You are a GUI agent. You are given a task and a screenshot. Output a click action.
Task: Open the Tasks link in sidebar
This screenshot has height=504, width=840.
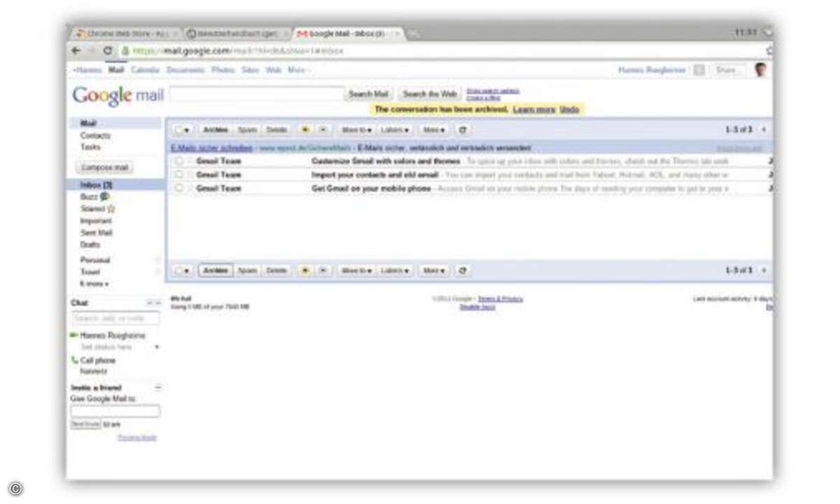(90, 147)
